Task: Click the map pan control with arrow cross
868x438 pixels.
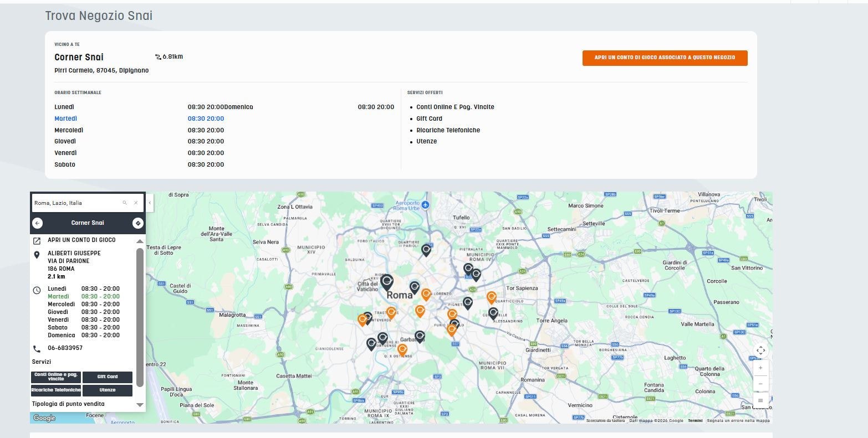Action: coord(760,350)
